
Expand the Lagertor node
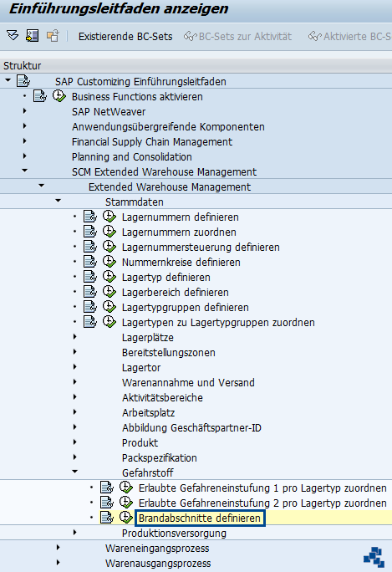pyautogui.click(x=74, y=366)
